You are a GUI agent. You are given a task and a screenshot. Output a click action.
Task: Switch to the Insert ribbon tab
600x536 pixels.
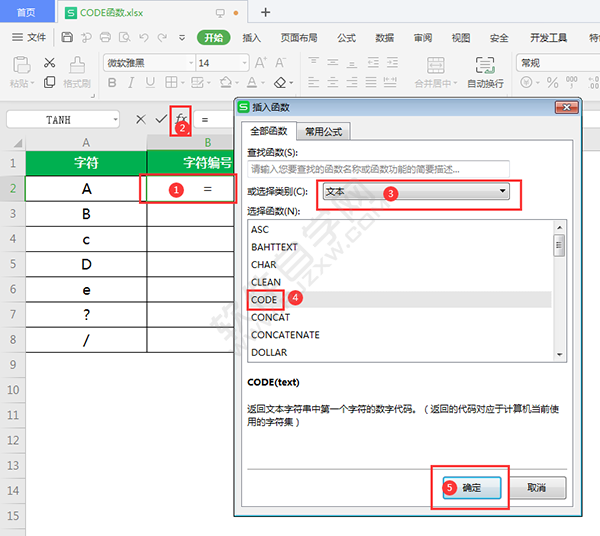pyautogui.click(x=251, y=38)
